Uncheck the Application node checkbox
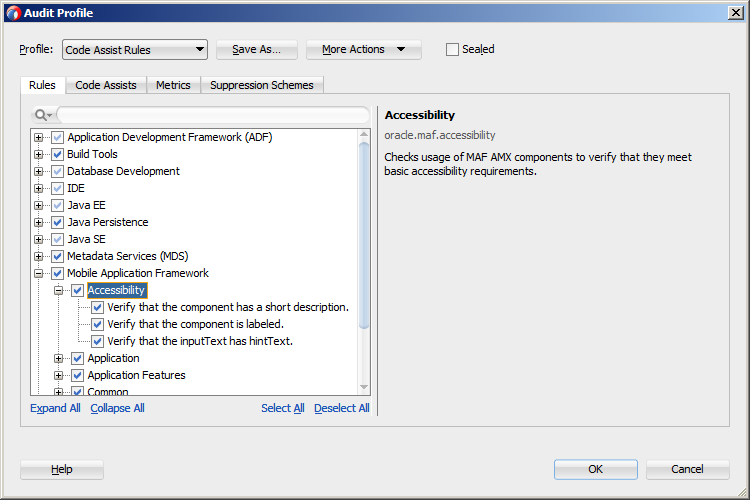 coord(77,358)
